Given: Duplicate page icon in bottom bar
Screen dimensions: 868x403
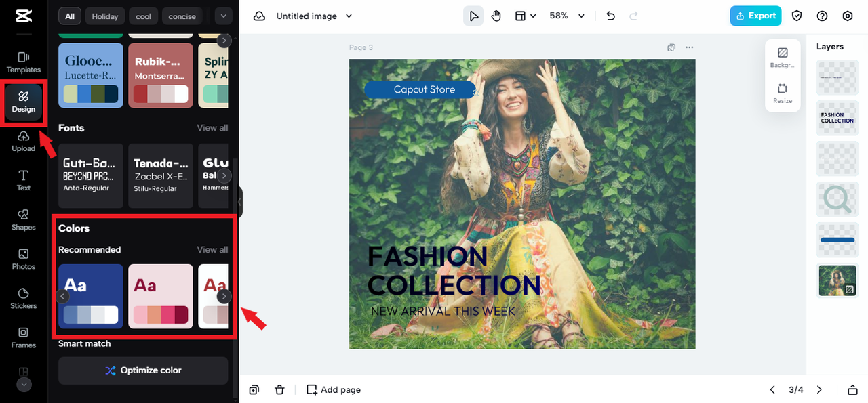Looking at the screenshot, I should tap(254, 389).
